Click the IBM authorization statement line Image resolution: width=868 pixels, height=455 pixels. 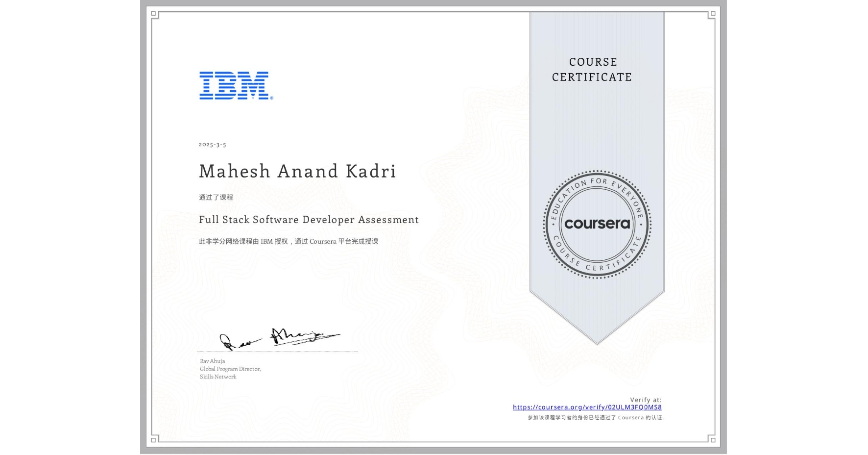click(289, 241)
